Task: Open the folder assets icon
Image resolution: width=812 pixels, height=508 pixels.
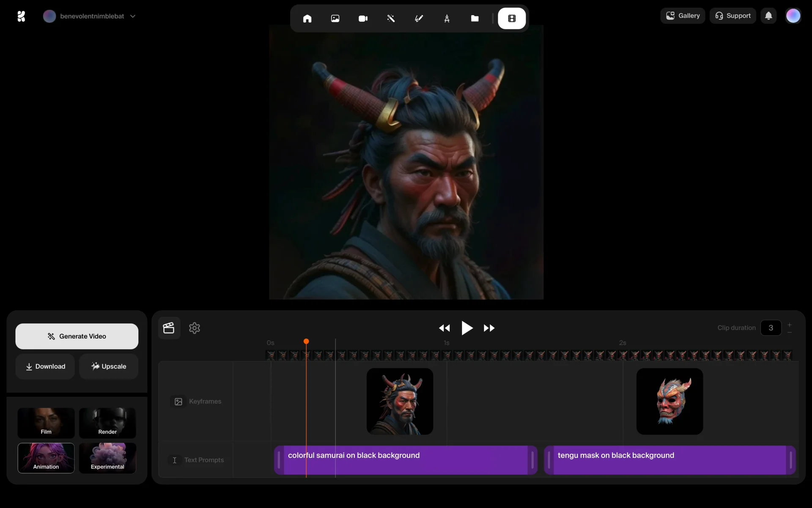Action: point(475,19)
